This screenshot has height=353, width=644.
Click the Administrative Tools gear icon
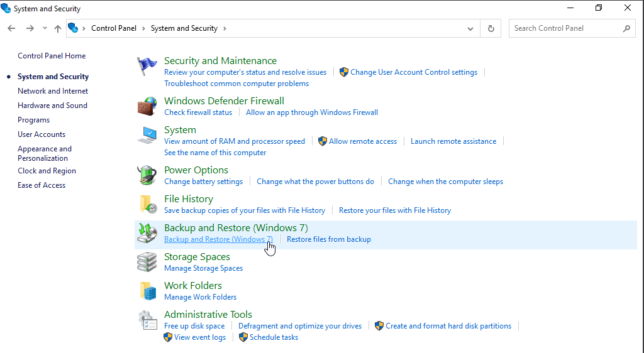[x=147, y=320]
